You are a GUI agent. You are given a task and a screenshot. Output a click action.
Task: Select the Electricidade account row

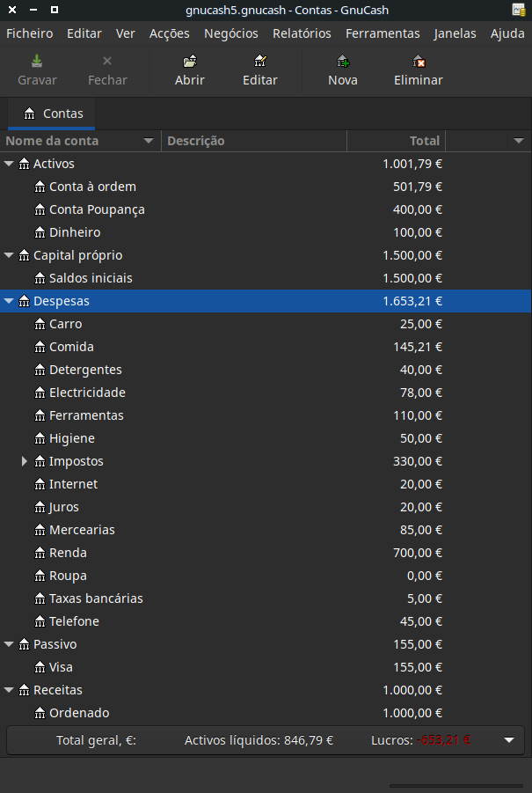click(87, 393)
